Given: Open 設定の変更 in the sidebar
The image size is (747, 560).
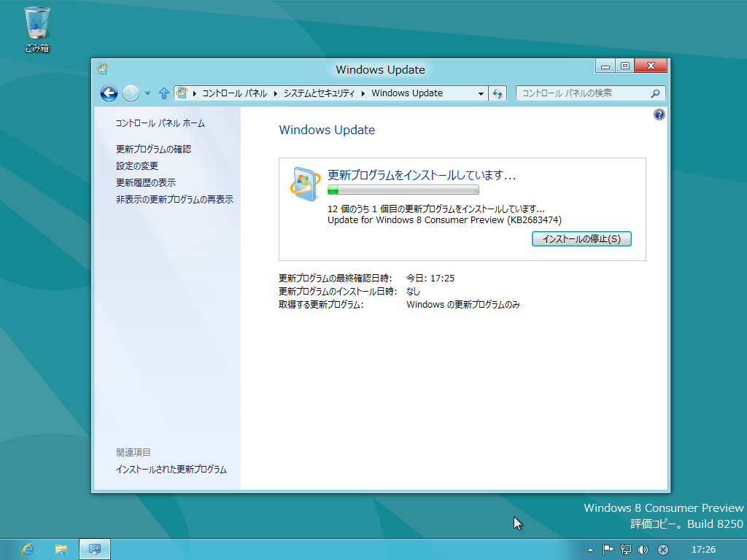Looking at the screenshot, I should click(x=137, y=166).
